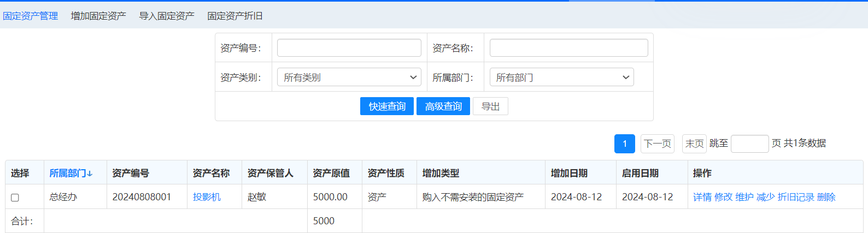Open the 导入固定资产 tab

tap(167, 16)
